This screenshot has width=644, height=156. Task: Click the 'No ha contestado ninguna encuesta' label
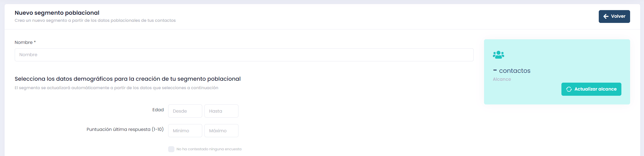[209, 149]
